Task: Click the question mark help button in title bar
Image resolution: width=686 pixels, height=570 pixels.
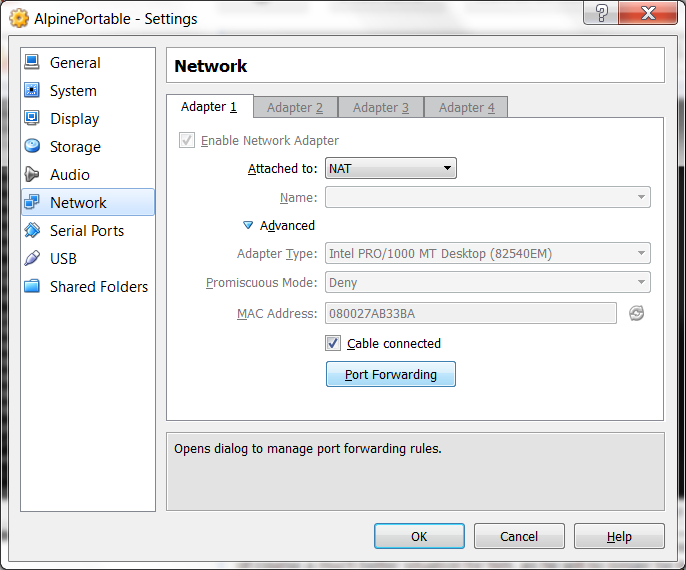Action: [x=602, y=13]
